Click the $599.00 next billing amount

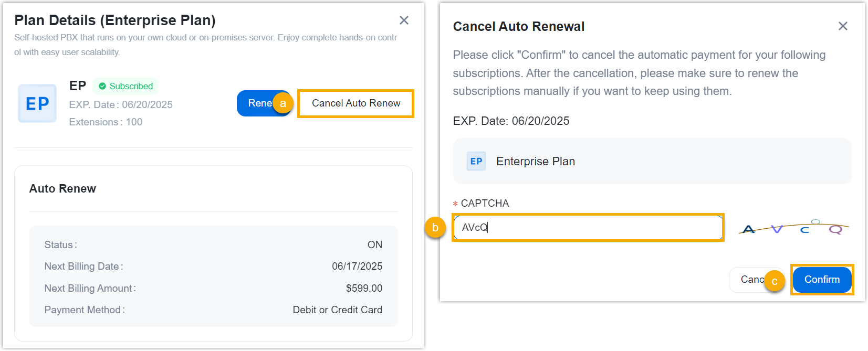(364, 289)
